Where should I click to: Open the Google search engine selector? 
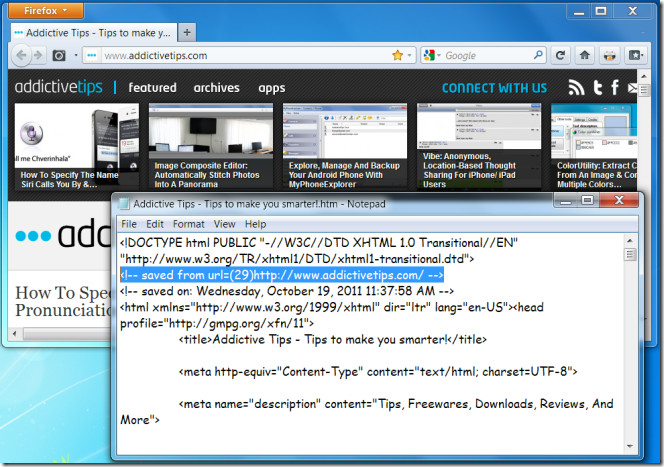(x=432, y=55)
